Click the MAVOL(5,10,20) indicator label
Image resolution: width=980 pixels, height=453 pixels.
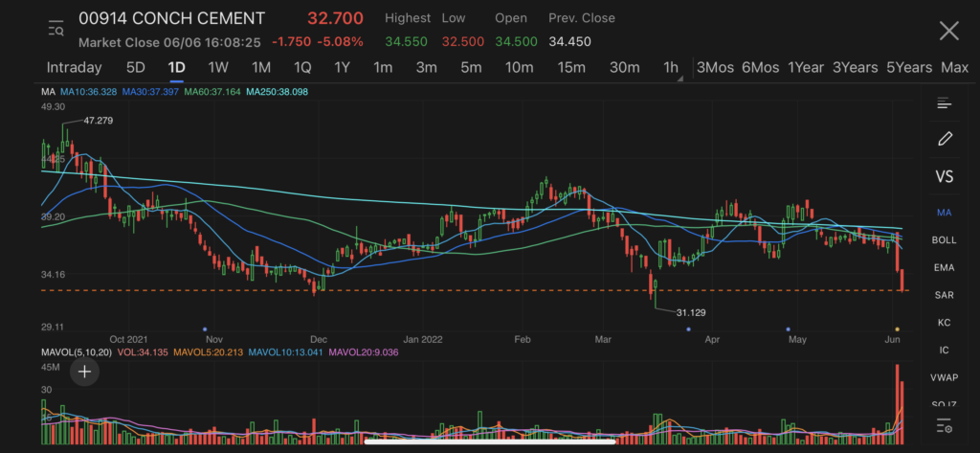point(77,352)
